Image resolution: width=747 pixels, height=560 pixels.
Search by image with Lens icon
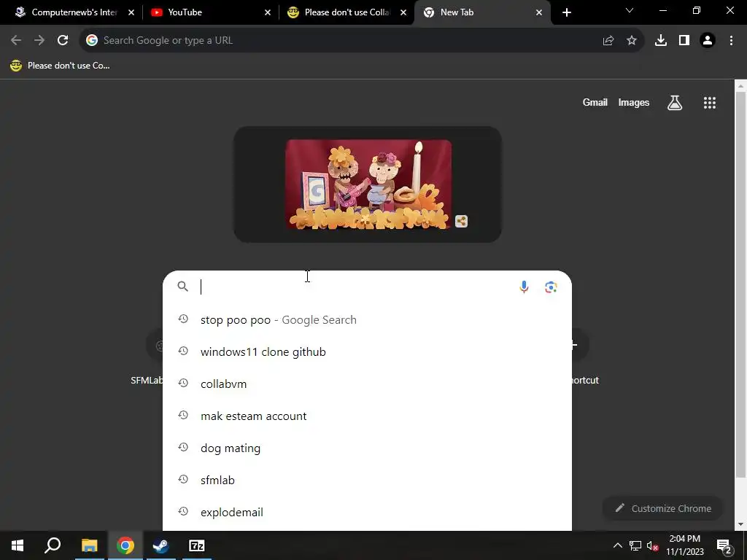551,287
